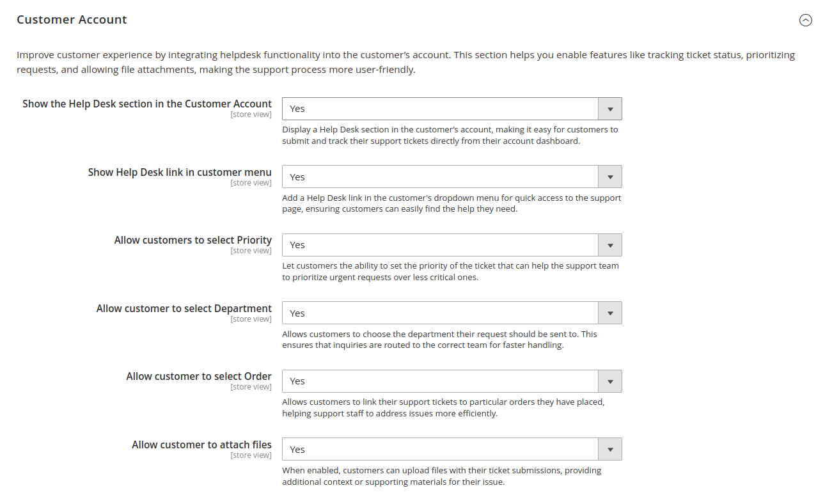Open the 'Allow customers to select Priority' dropdown

[x=448, y=244]
